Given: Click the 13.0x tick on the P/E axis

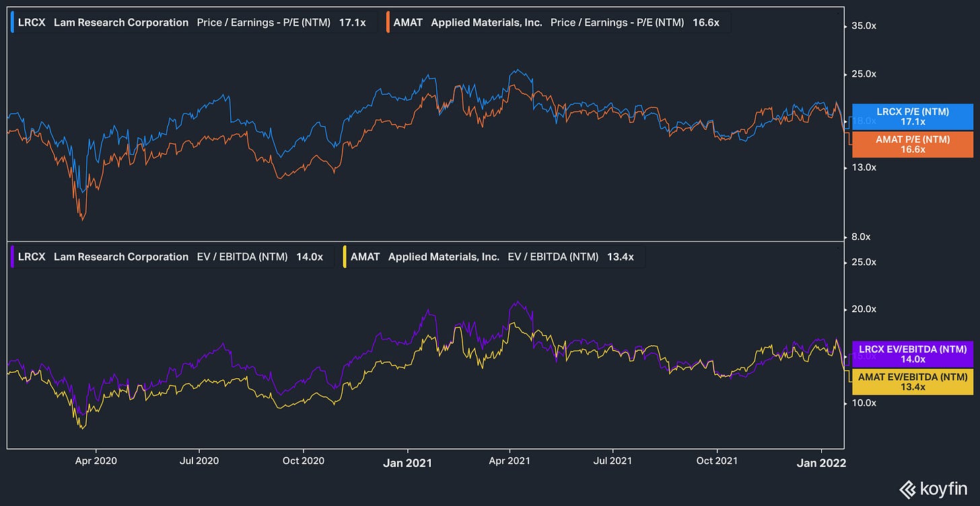Looking at the screenshot, I should [x=864, y=167].
